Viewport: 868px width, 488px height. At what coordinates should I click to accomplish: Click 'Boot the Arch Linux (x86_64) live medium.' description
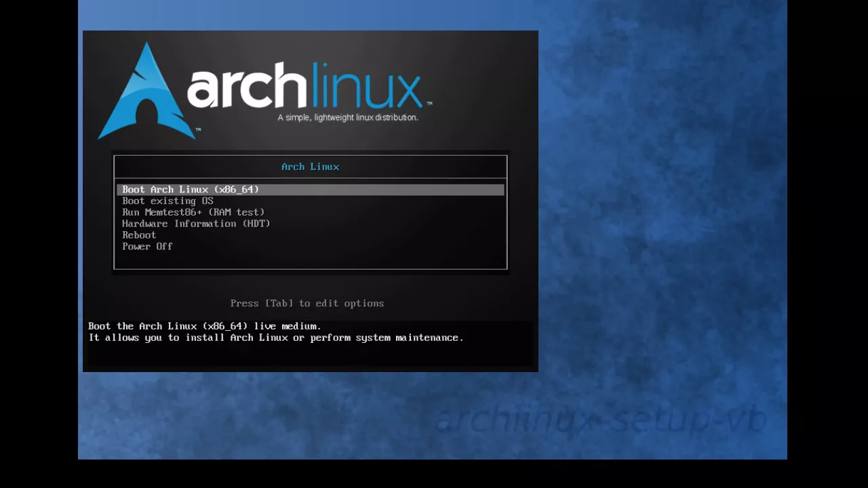coord(205,327)
